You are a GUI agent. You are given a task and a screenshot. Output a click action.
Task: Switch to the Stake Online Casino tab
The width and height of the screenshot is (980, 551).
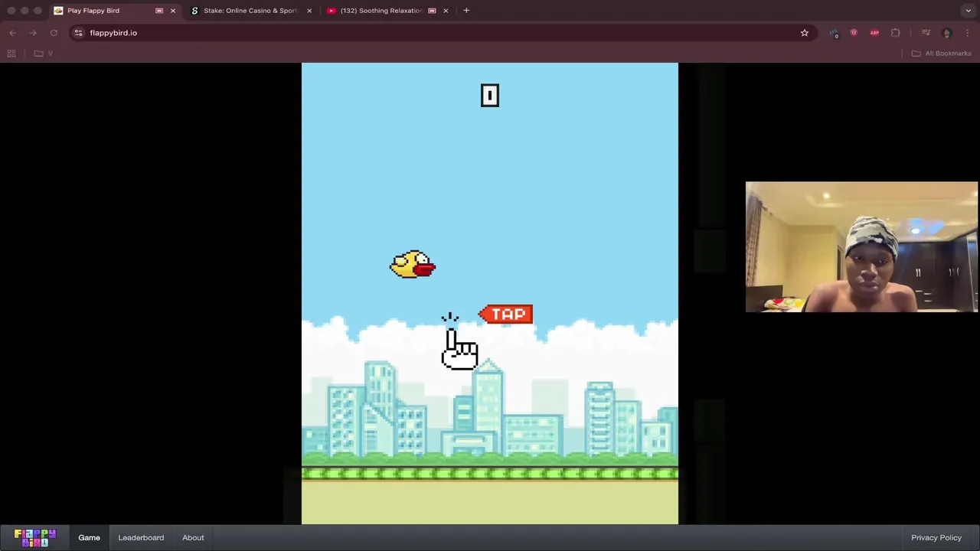tap(250, 11)
